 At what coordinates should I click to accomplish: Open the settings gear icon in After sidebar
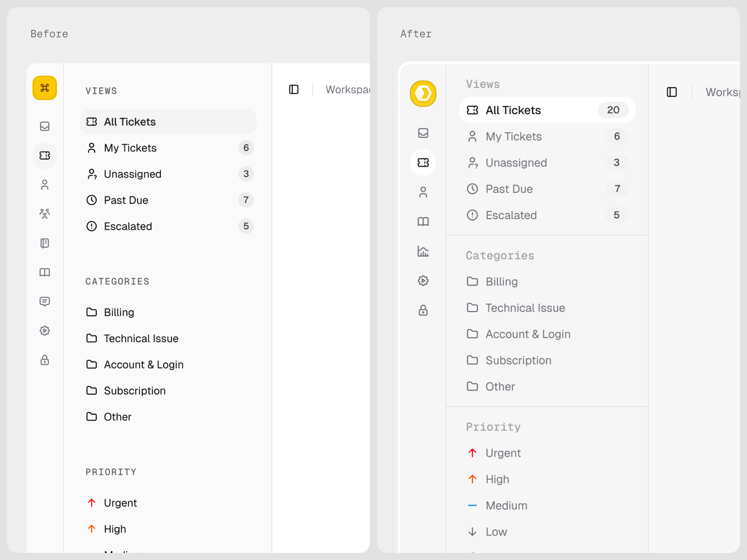(423, 281)
